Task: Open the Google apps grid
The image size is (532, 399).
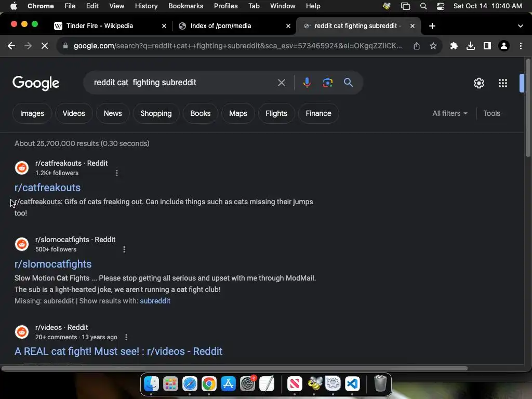Action: (x=503, y=83)
